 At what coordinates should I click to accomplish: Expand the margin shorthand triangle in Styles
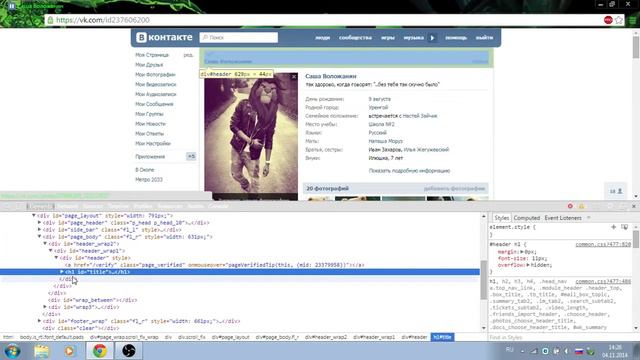pyautogui.click(x=522, y=252)
